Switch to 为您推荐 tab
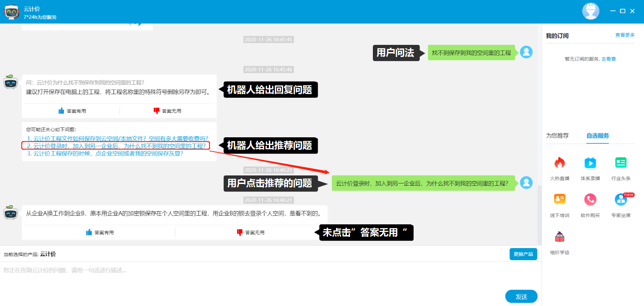The image size is (644, 306). coord(557,136)
